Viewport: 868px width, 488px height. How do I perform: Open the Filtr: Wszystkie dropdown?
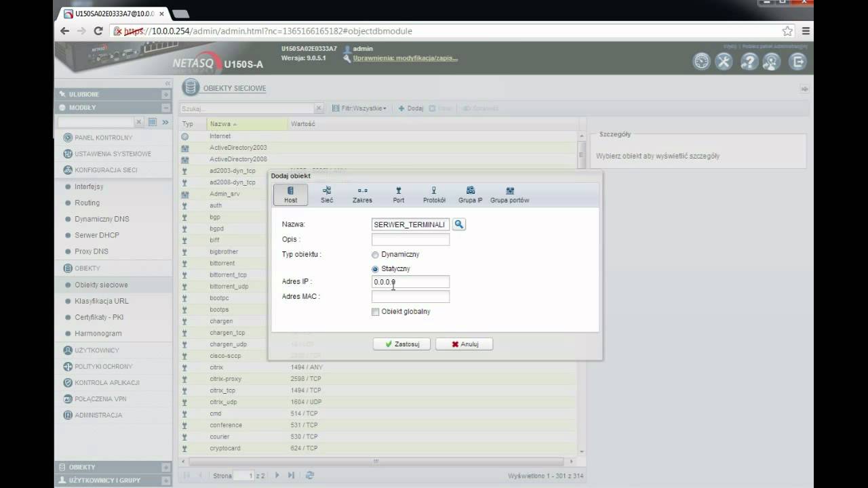click(359, 108)
